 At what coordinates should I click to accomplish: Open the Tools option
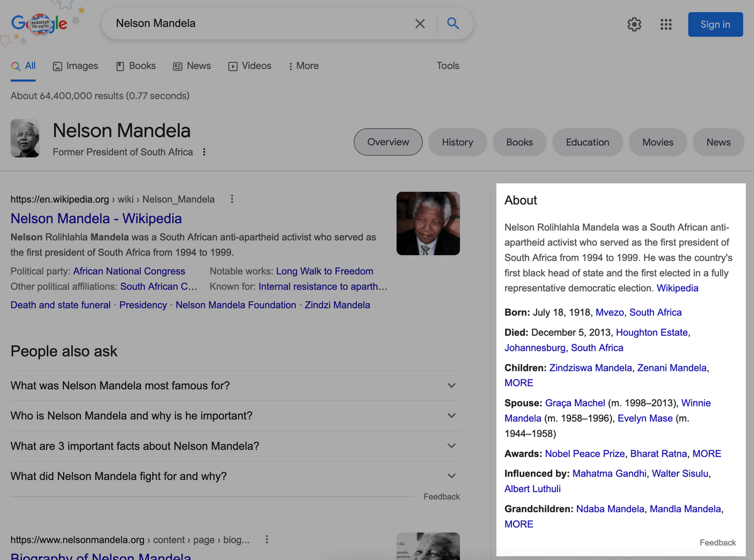[x=448, y=66]
